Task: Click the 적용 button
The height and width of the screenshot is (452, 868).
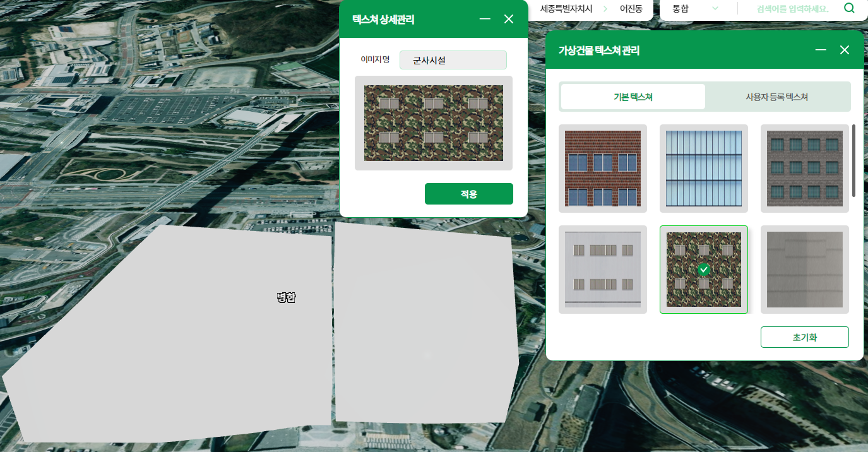Action: pos(469,194)
